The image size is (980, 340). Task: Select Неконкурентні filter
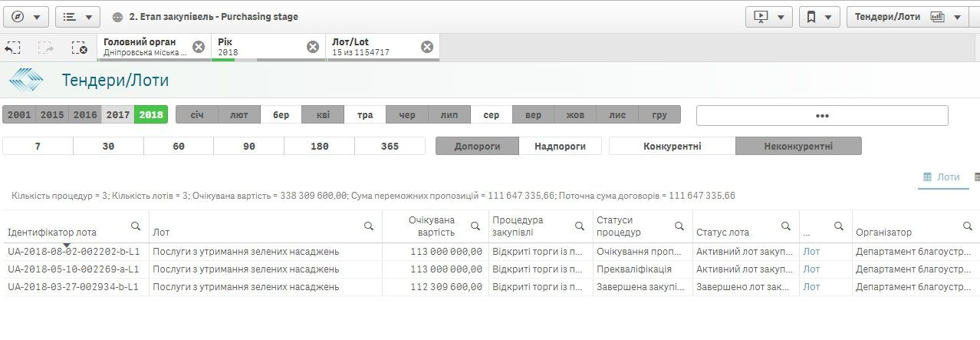(798, 146)
